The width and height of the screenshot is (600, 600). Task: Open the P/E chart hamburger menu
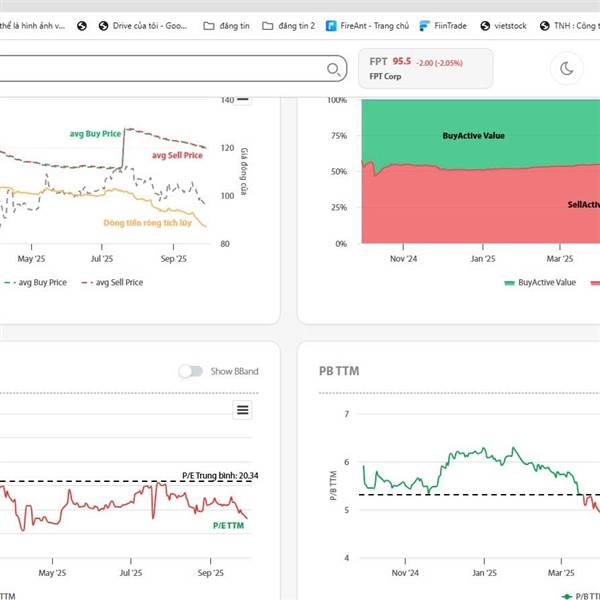242,410
